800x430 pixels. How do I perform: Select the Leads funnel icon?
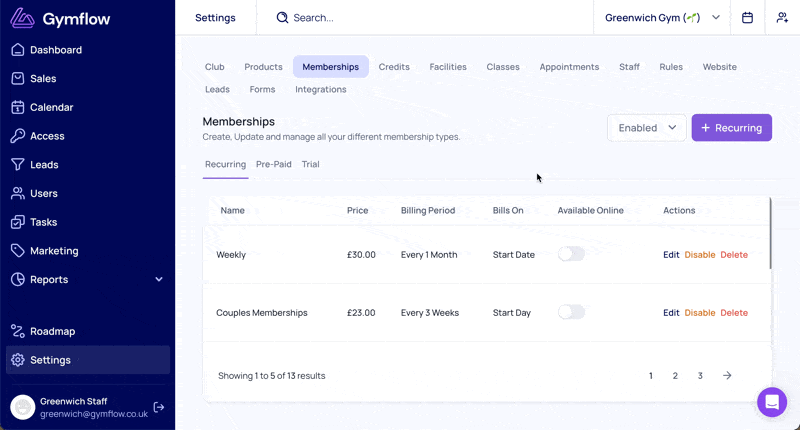(18, 165)
